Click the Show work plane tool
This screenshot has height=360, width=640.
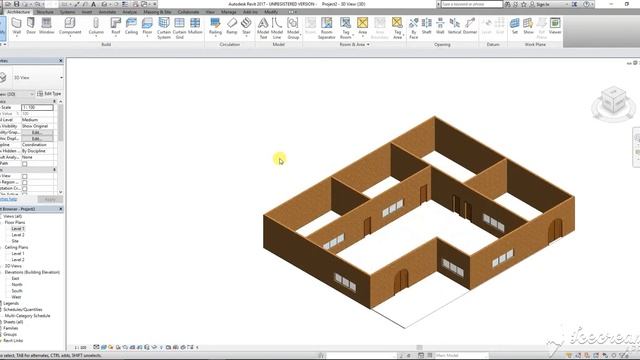pyautogui.click(x=528, y=26)
